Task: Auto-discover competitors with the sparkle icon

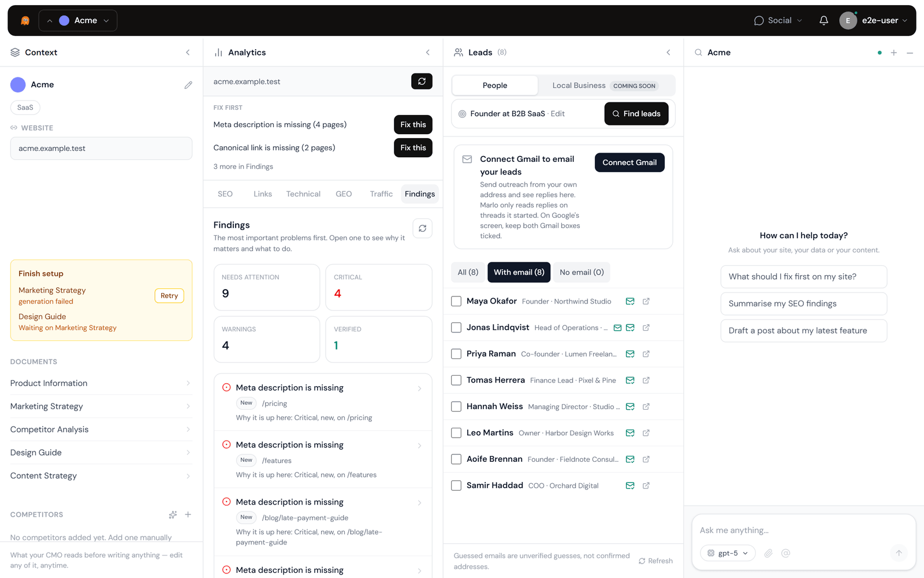Action: point(173,514)
